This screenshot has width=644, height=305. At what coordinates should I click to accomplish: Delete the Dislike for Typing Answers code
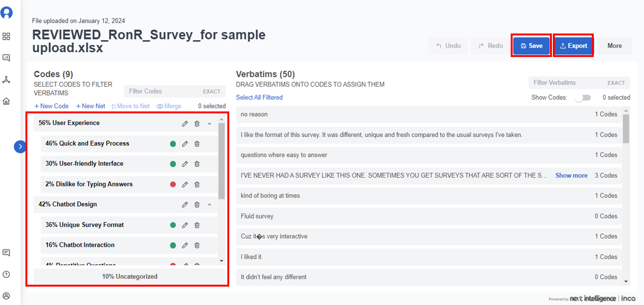point(197,184)
